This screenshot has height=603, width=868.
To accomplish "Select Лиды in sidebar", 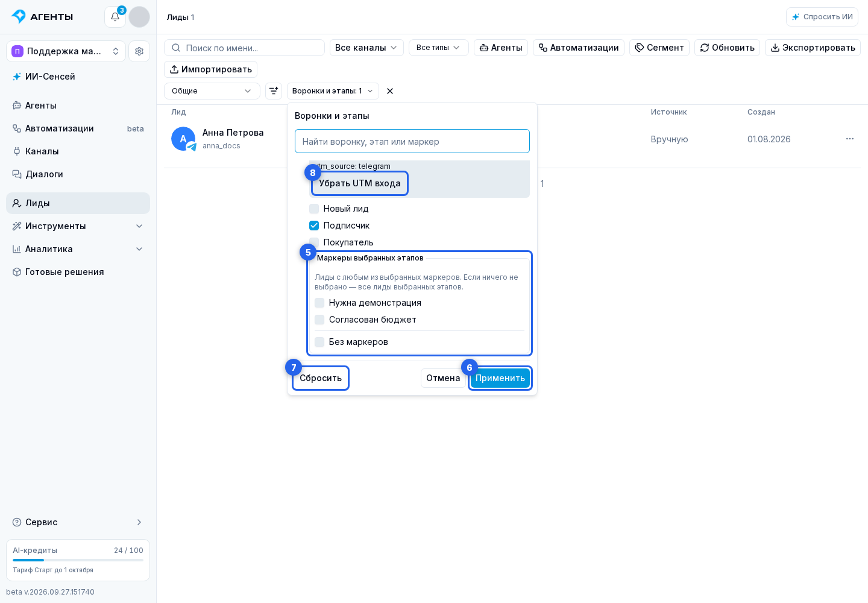I will pyautogui.click(x=78, y=203).
